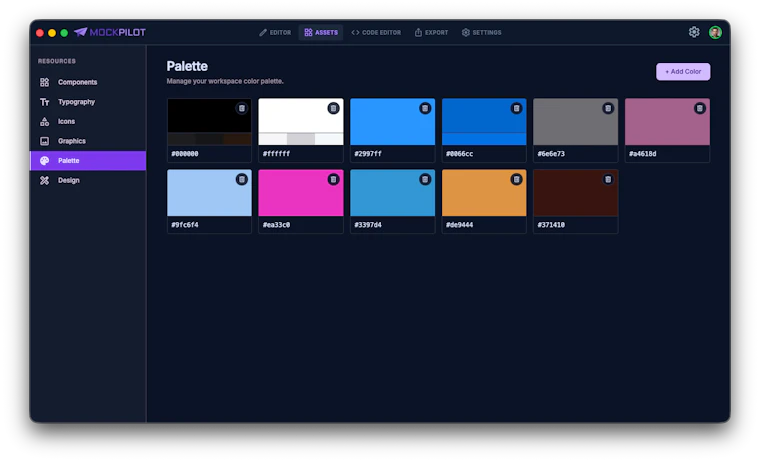Delete the #000000 color swatch
The width and height of the screenshot is (760, 462).
241,109
